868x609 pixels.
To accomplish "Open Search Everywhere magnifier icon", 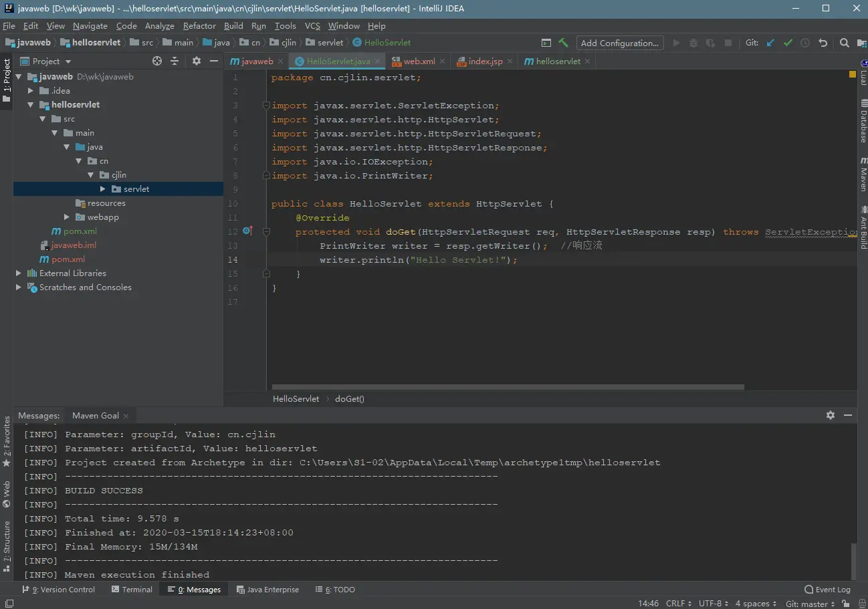I will [844, 43].
